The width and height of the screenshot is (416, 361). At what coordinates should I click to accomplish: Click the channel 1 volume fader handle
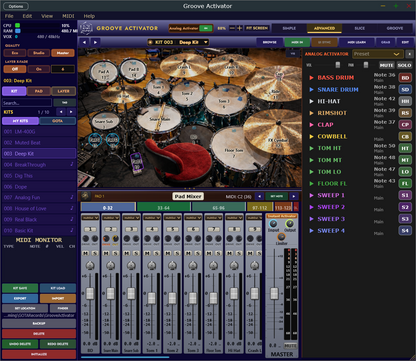tap(90, 293)
